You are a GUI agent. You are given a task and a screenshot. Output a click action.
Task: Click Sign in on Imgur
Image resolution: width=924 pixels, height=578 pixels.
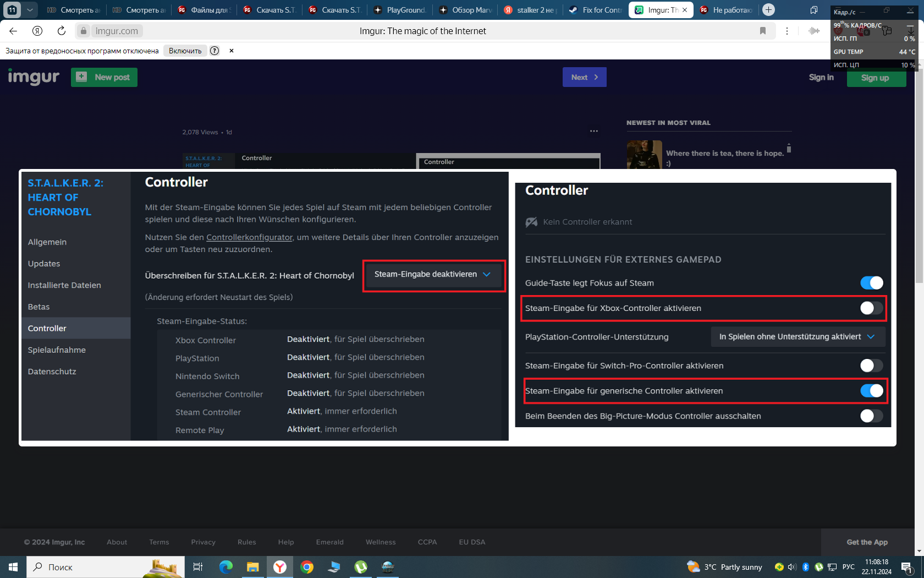tap(821, 78)
